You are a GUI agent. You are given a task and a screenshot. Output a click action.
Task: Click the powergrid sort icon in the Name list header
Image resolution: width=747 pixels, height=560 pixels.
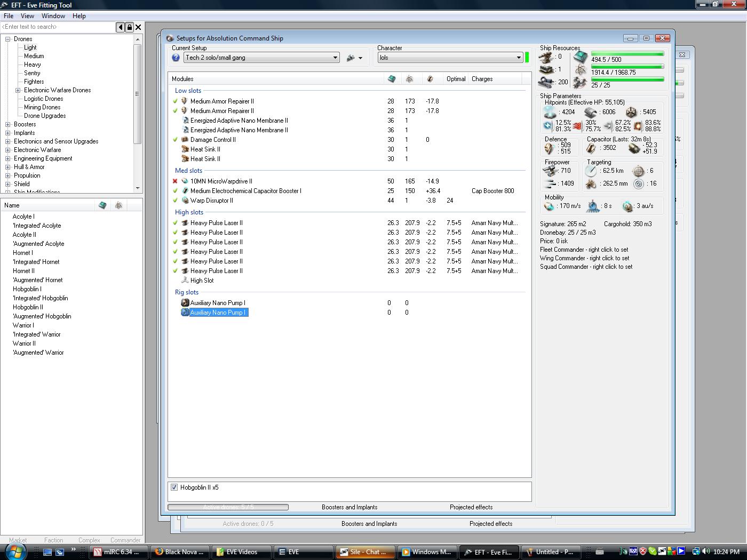coord(119,205)
